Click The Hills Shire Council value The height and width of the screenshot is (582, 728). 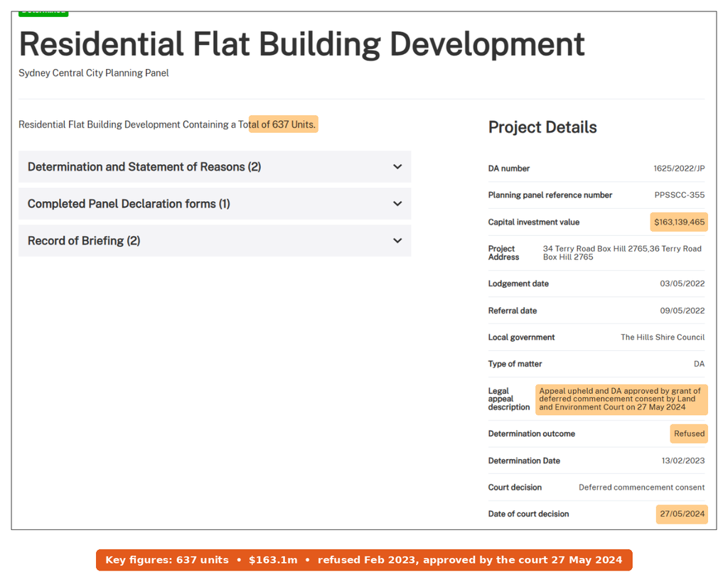coord(663,338)
